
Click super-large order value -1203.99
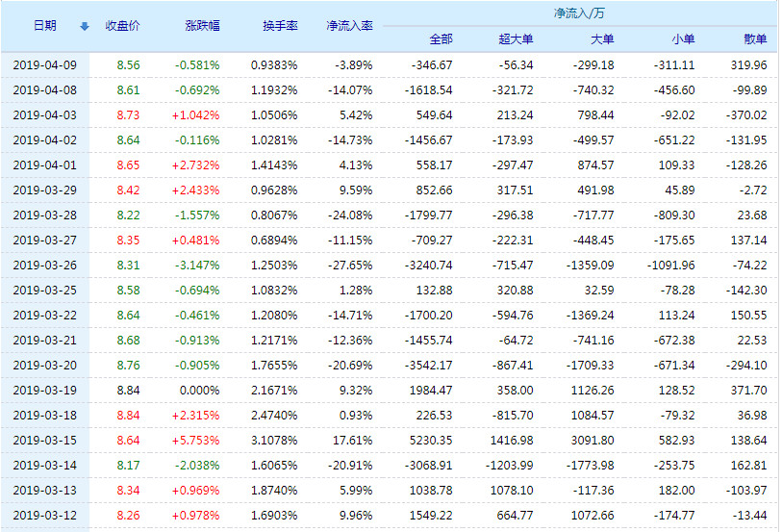click(509, 466)
